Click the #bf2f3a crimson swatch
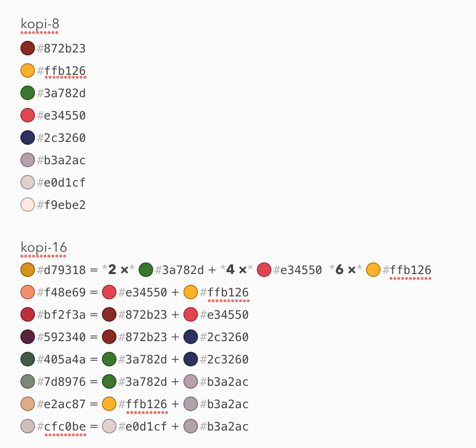 28,314
